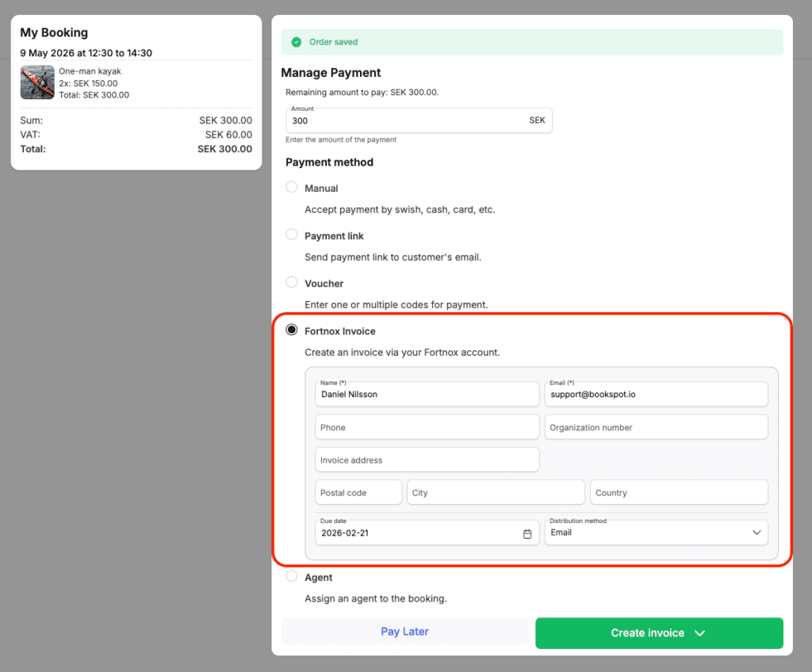Image resolution: width=812 pixels, height=672 pixels.
Task: Click the Organization number field
Action: tap(656, 427)
